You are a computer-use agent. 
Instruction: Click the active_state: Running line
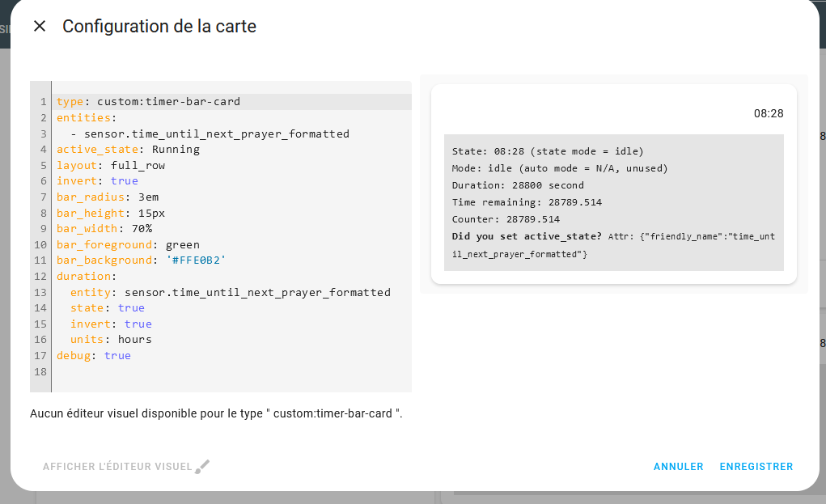click(x=128, y=150)
